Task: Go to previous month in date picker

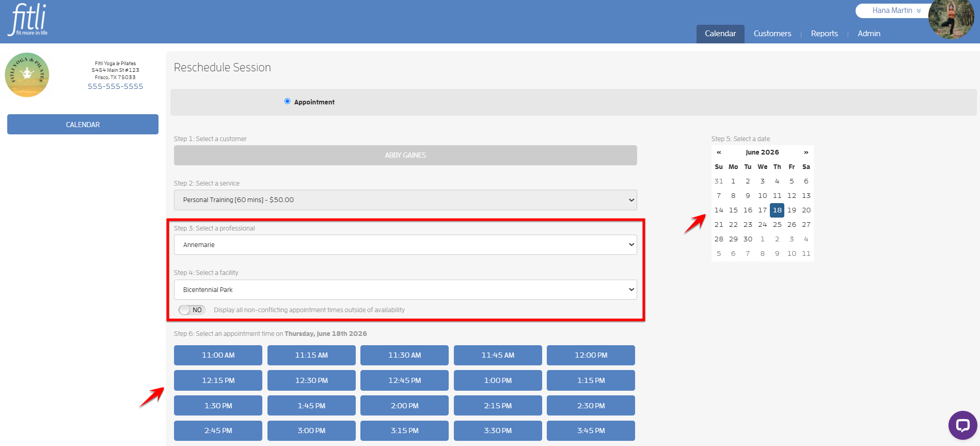Action: pyautogui.click(x=719, y=152)
